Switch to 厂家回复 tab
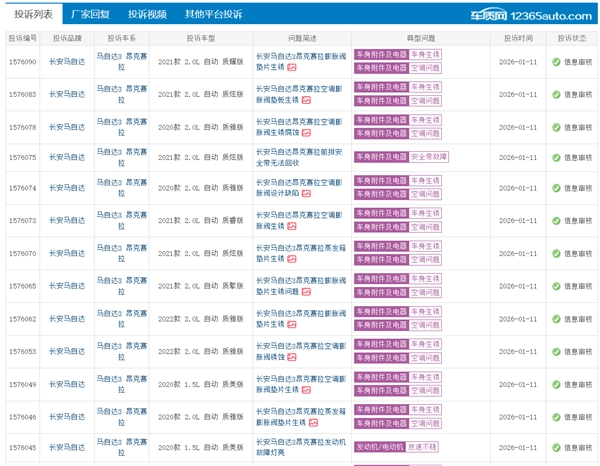 (90, 15)
